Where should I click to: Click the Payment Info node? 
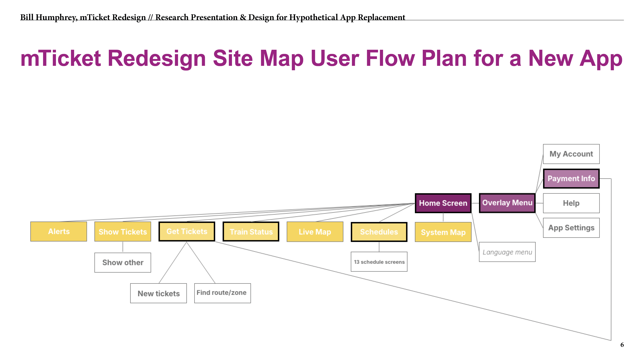pyautogui.click(x=571, y=178)
